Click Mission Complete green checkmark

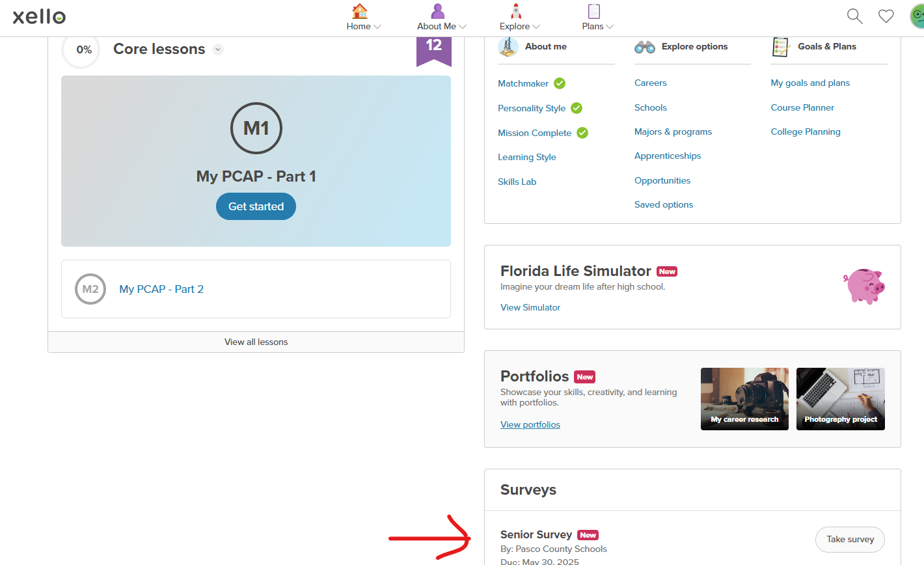coord(582,133)
